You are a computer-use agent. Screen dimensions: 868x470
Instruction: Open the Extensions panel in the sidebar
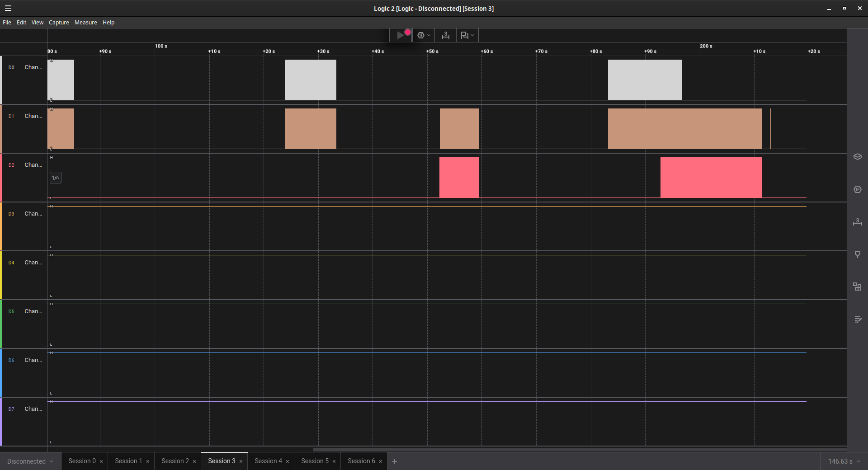[x=857, y=287]
